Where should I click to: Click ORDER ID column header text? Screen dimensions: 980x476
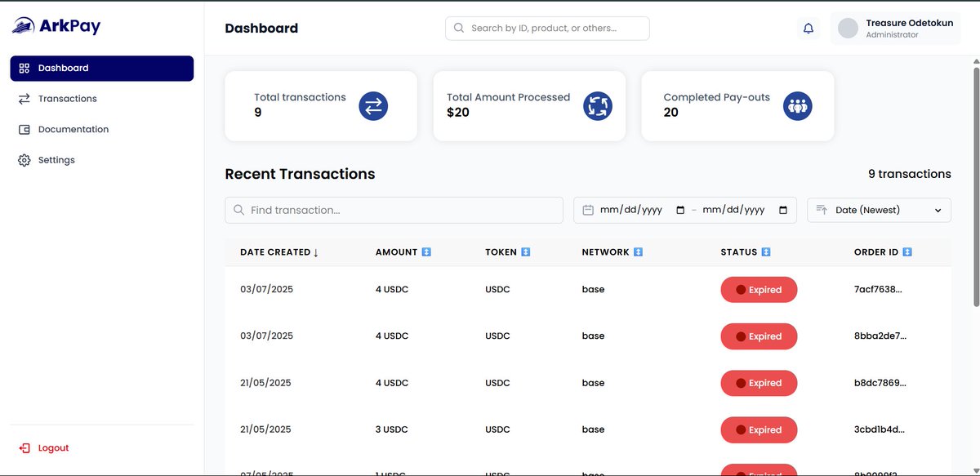tap(876, 252)
